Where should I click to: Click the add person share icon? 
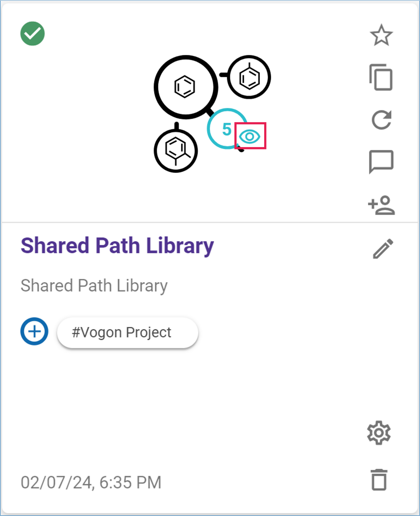click(x=381, y=205)
